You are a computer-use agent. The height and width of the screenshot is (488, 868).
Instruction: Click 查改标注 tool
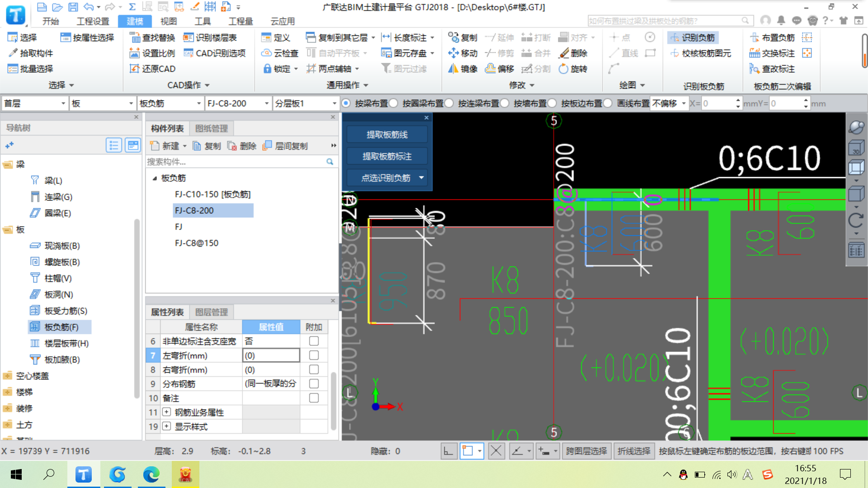pos(772,69)
